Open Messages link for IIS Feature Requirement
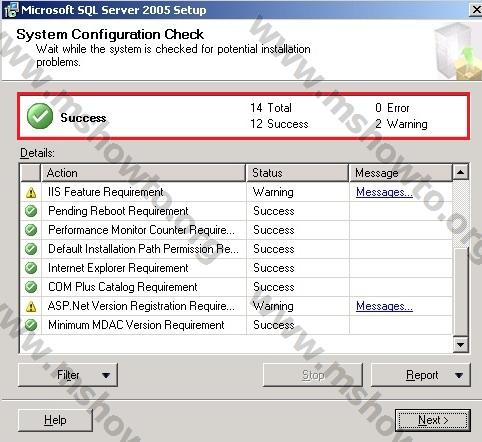This screenshot has height=442, width=482. coord(384,192)
